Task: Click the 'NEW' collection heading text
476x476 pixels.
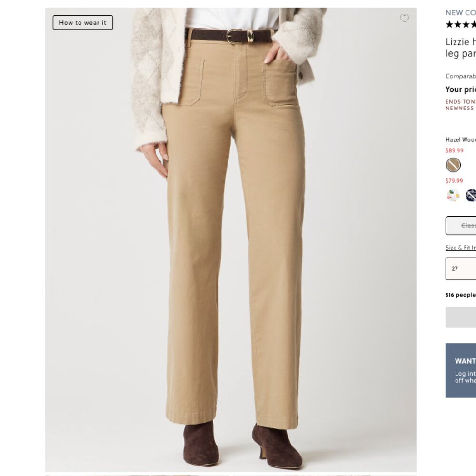Action: (460, 12)
